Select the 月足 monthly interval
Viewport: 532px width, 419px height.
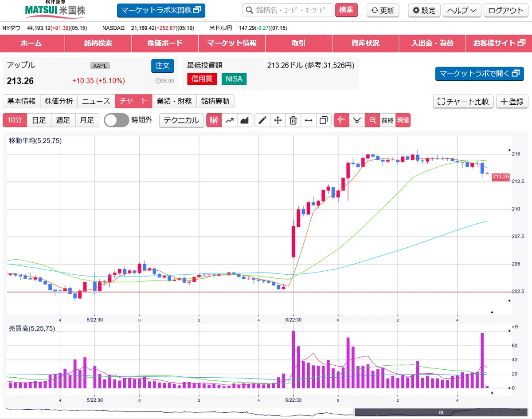coord(87,120)
